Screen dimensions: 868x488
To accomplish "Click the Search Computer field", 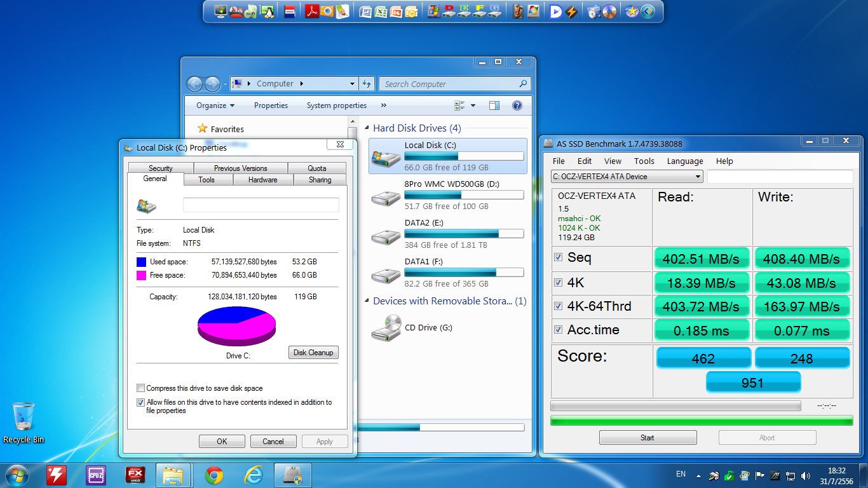I will [454, 83].
